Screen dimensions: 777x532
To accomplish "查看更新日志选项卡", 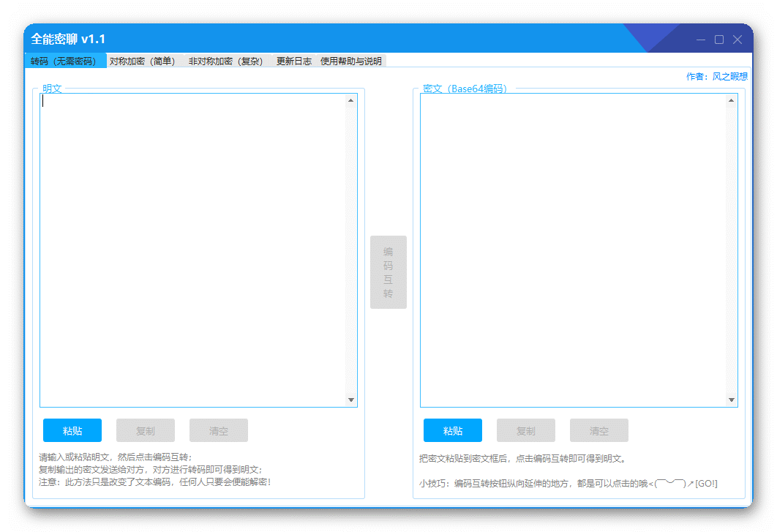I will point(291,61).
